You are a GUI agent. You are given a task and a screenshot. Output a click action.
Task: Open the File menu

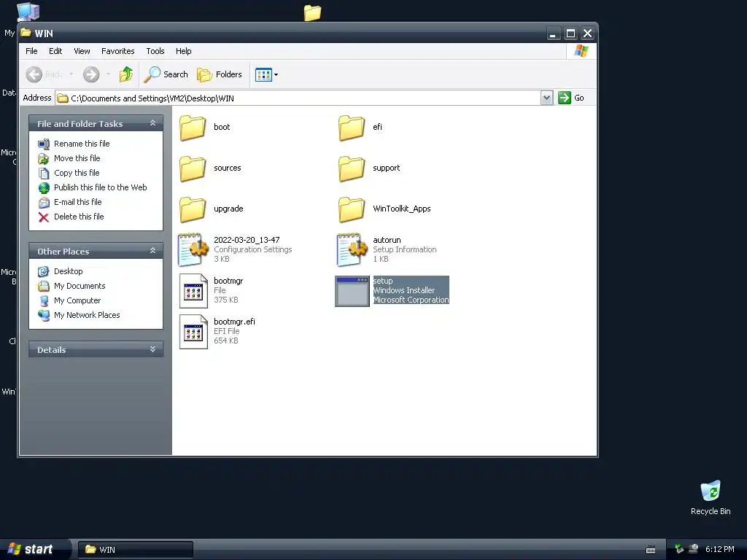point(31,51)
